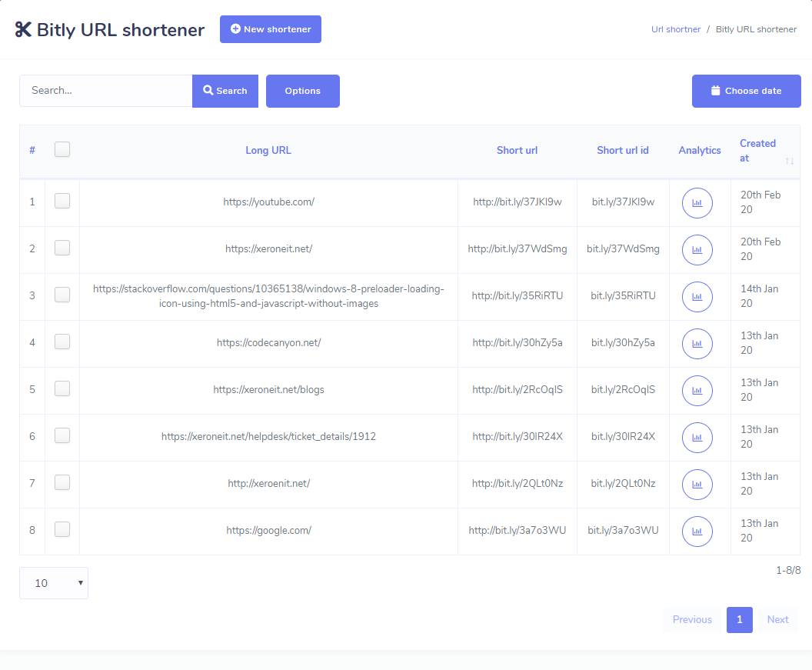Viewport: 812px width, 670px height.
Task: Check the box for the youtube.com row
Action: [x=62, y=201]
